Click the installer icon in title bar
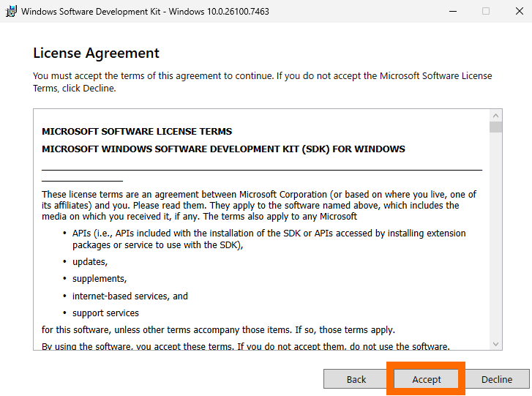 (11, 11)
